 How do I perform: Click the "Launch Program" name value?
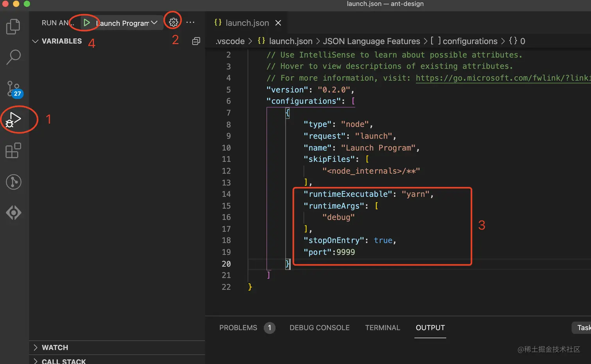(378, 148)
